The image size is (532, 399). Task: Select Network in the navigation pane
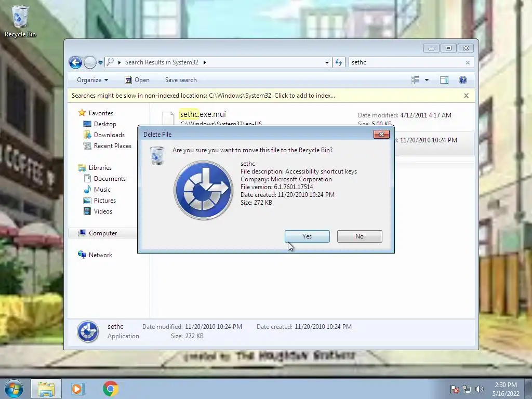tap(100, 255)
